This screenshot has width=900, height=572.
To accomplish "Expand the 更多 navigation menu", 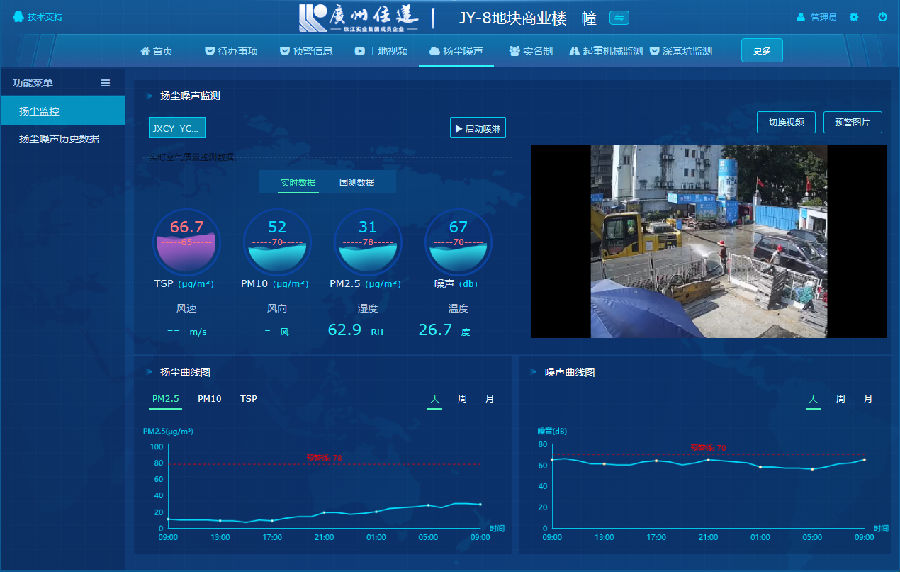I will click(761, 50).
